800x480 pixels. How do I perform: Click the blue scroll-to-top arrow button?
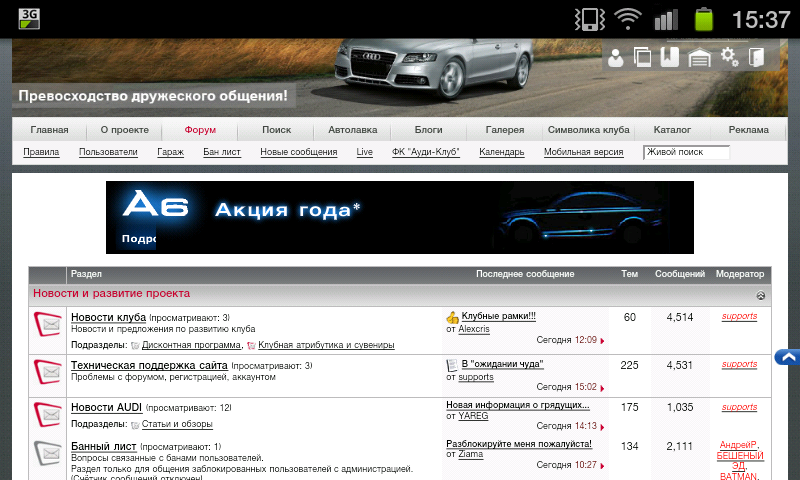787,357
